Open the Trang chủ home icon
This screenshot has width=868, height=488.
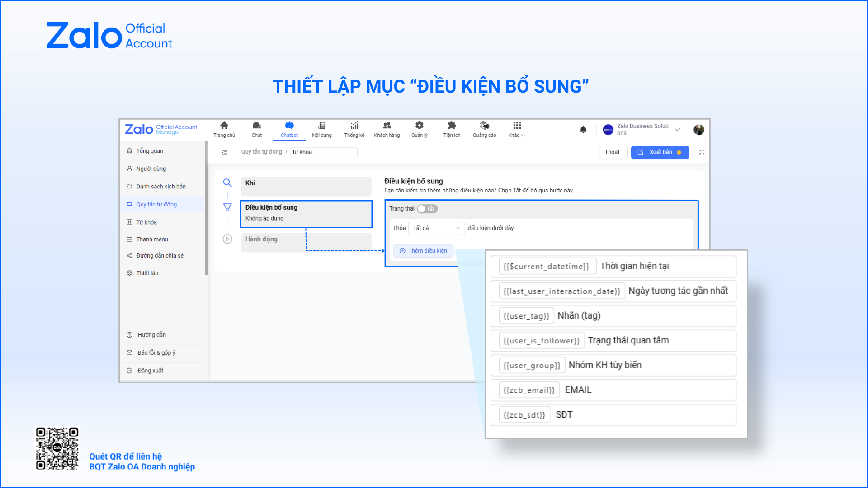(224, 126)
